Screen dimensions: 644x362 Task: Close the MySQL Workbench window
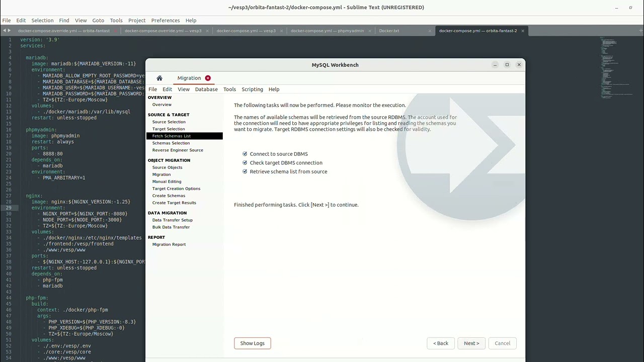pos(519,65)
